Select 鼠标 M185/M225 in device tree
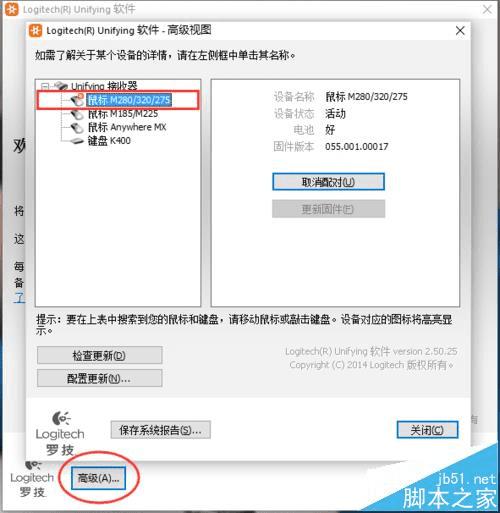Screen dimensions: 500x513 123,114
